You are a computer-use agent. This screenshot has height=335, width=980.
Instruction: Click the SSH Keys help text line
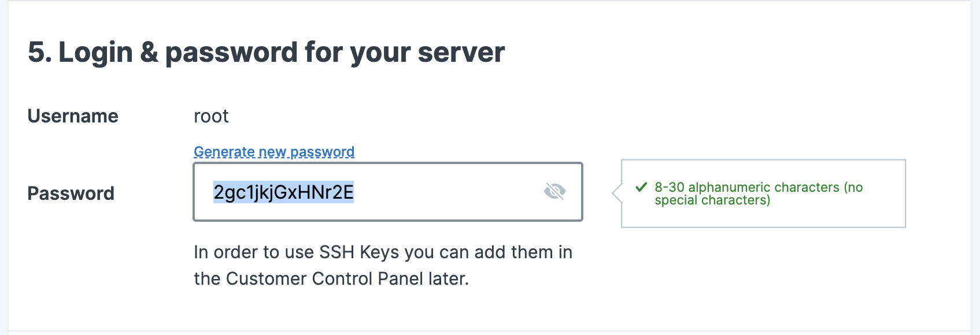pyautogui.click(x=383, y=252)
